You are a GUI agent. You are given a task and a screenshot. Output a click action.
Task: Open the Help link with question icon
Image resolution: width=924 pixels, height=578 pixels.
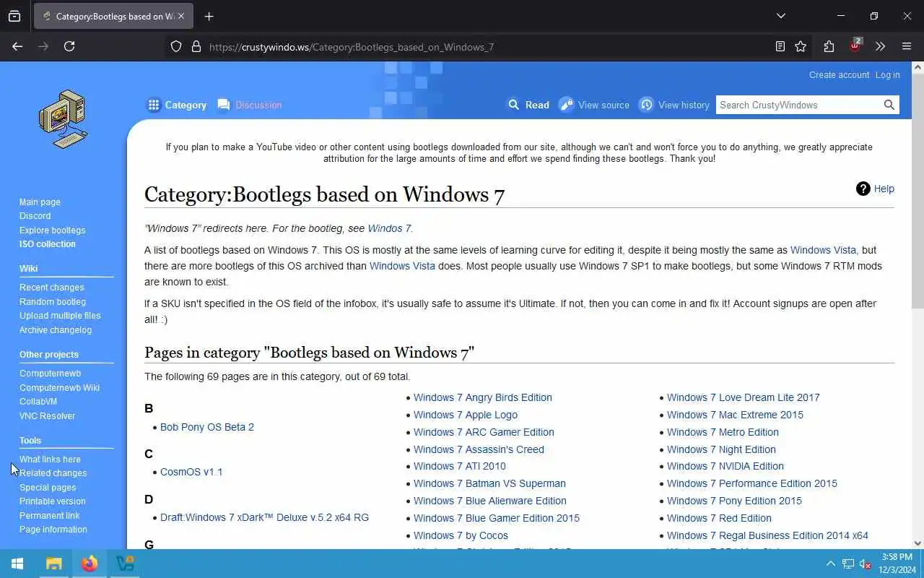click(875, 189)
